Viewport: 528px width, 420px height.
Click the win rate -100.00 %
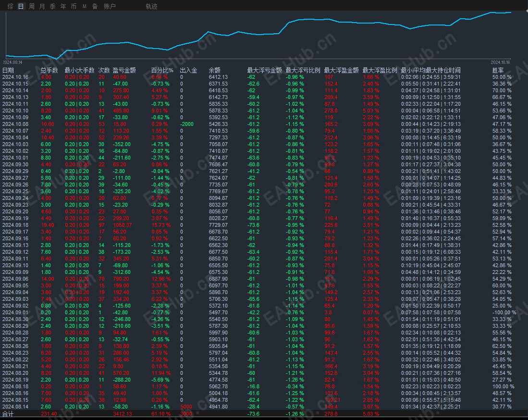tap(504, 312)
